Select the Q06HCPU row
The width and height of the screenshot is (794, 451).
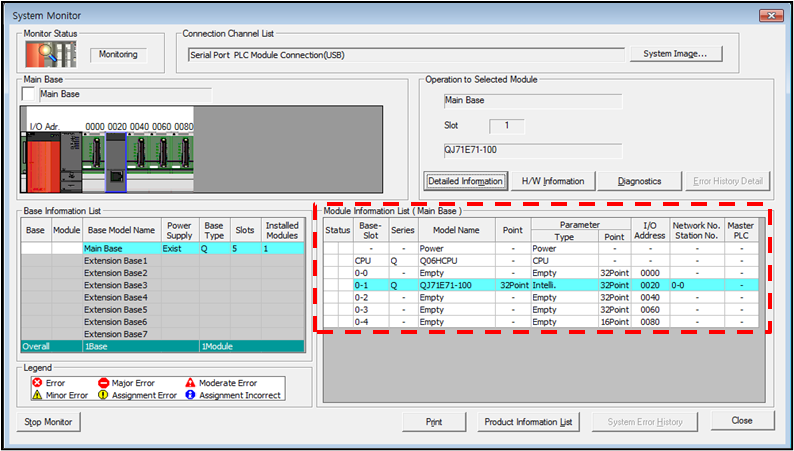(541, 261)
